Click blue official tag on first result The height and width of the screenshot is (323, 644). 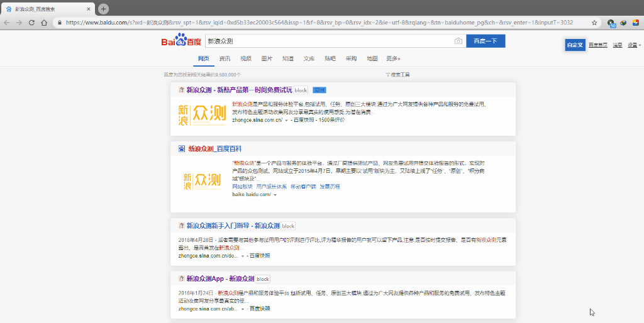click(319, 90)
